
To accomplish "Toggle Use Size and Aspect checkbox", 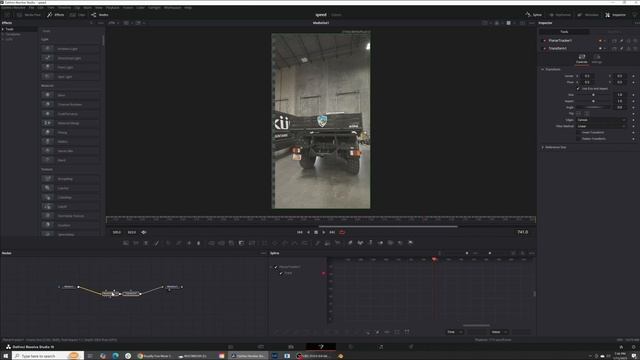I will (x=578, y=89).
